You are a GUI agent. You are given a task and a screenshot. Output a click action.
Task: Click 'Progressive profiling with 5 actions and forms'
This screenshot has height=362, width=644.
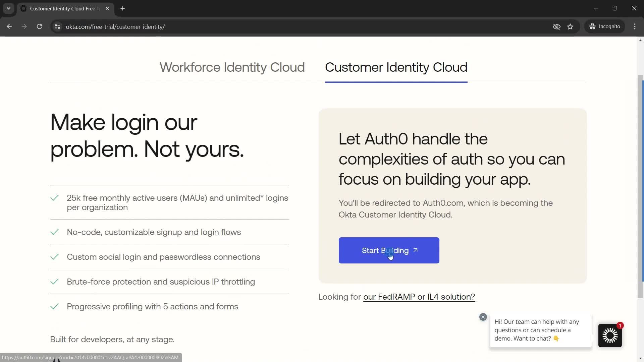pos(152,306)
